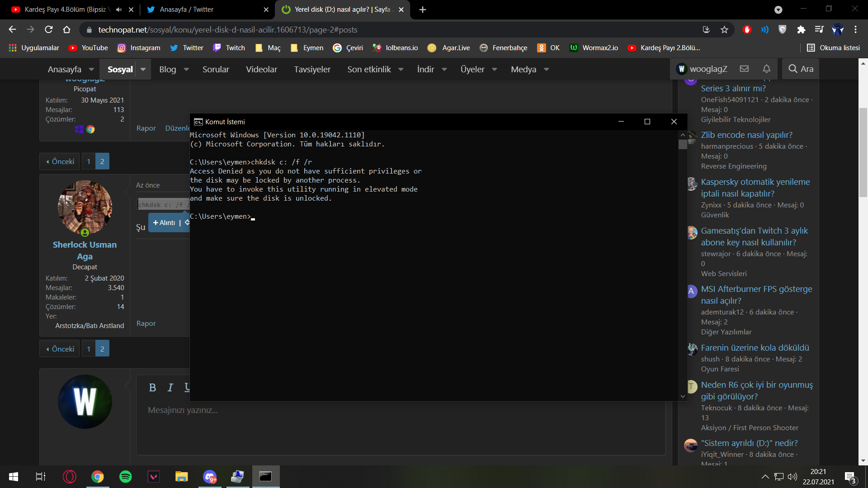Go to the previous page with Önceki
The height and width of the screenshot is (488, 868).
[60, 161]
